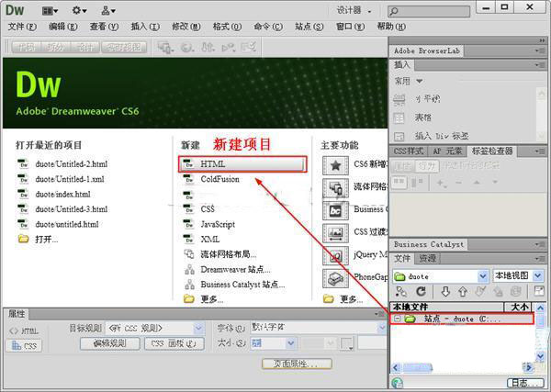
Task: Create a new HTML document
Action: point(242,164)
